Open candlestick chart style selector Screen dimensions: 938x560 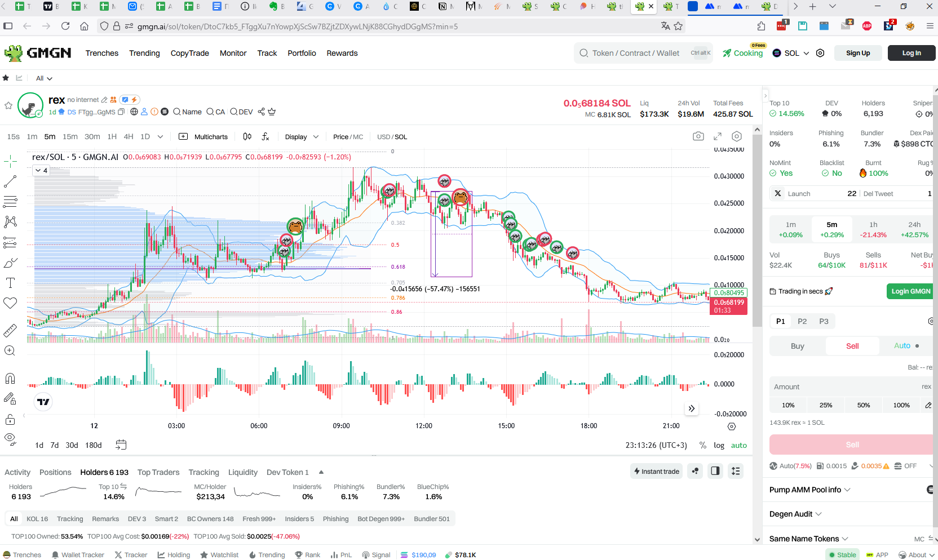click(247, 136)
